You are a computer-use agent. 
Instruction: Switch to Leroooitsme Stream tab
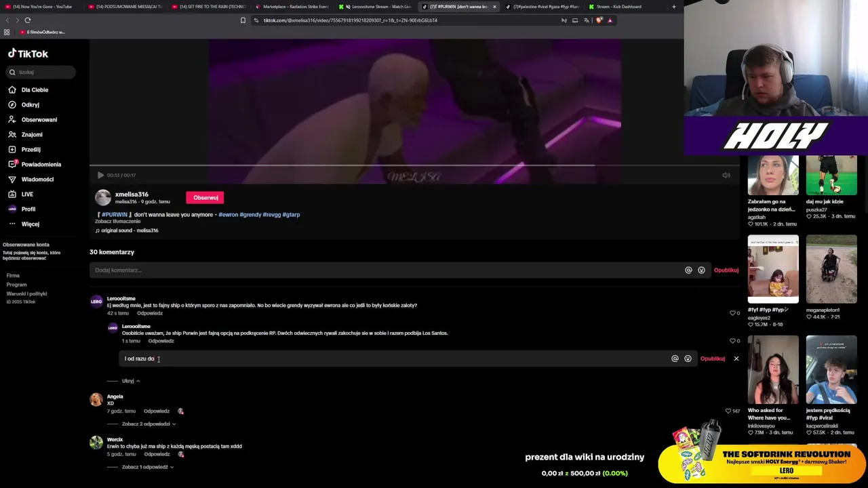[377, 7]
